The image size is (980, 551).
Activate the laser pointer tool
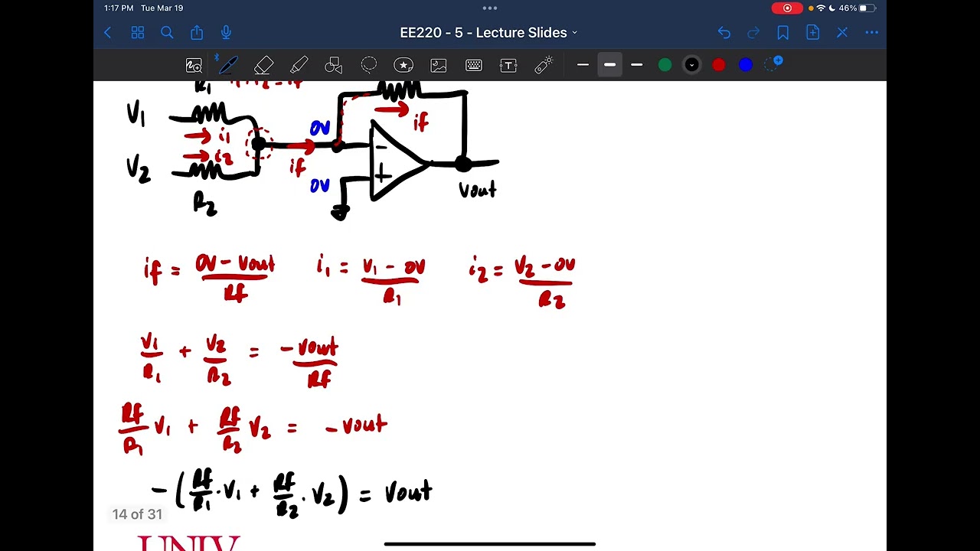point(544,65)
